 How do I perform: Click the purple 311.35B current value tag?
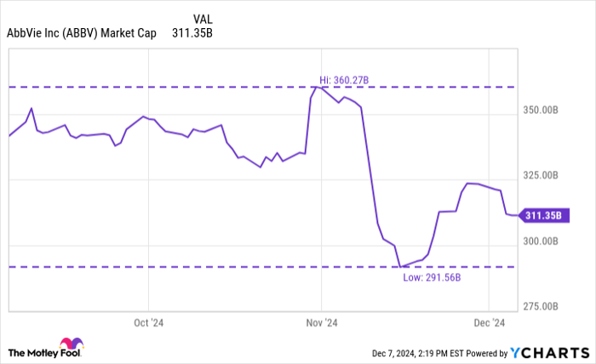click(x=542, y=216)
